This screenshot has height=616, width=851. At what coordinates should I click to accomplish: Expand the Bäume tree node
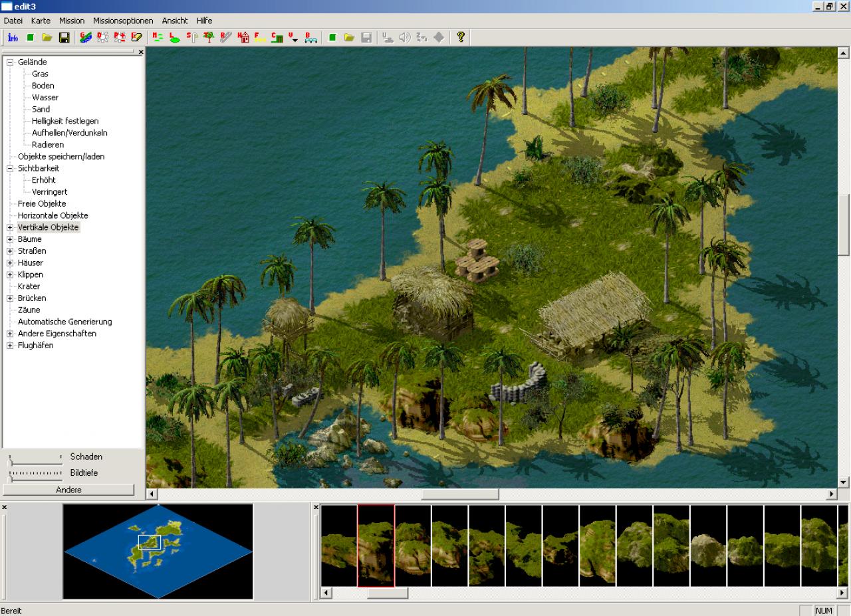(10, 239)
